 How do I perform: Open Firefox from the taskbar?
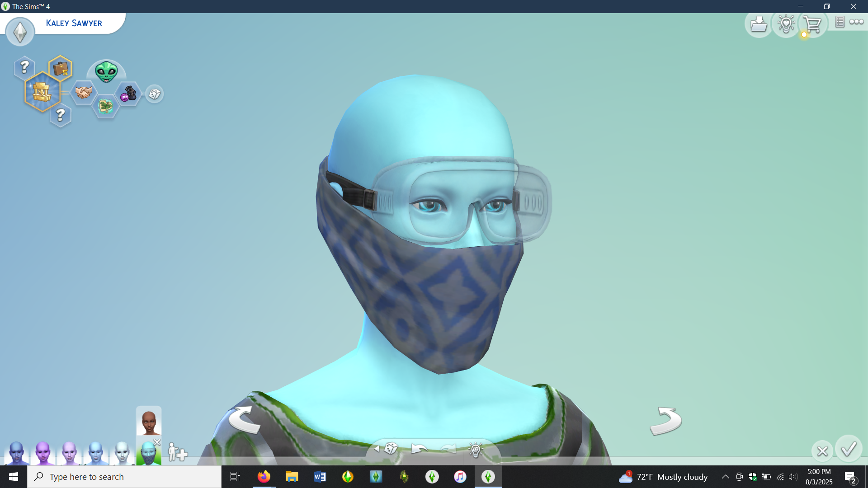point(264,477)
